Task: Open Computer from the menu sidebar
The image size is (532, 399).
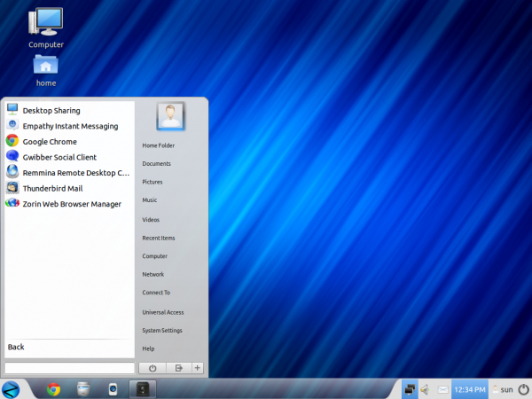Action: [x=154, y=256]
